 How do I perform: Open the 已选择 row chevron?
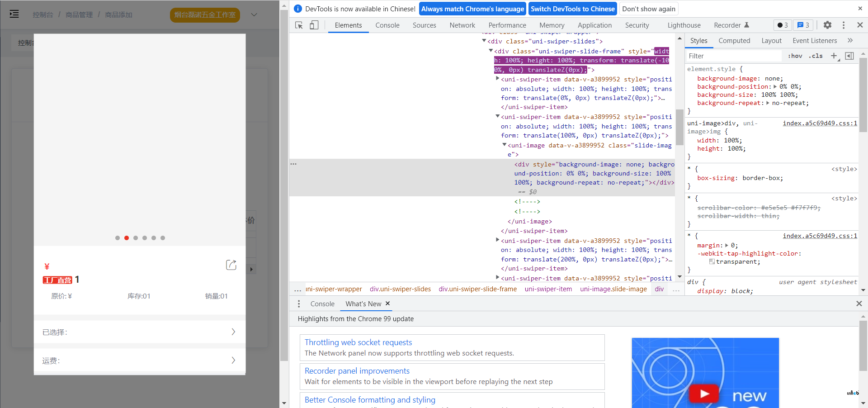(x=233, y=332)
